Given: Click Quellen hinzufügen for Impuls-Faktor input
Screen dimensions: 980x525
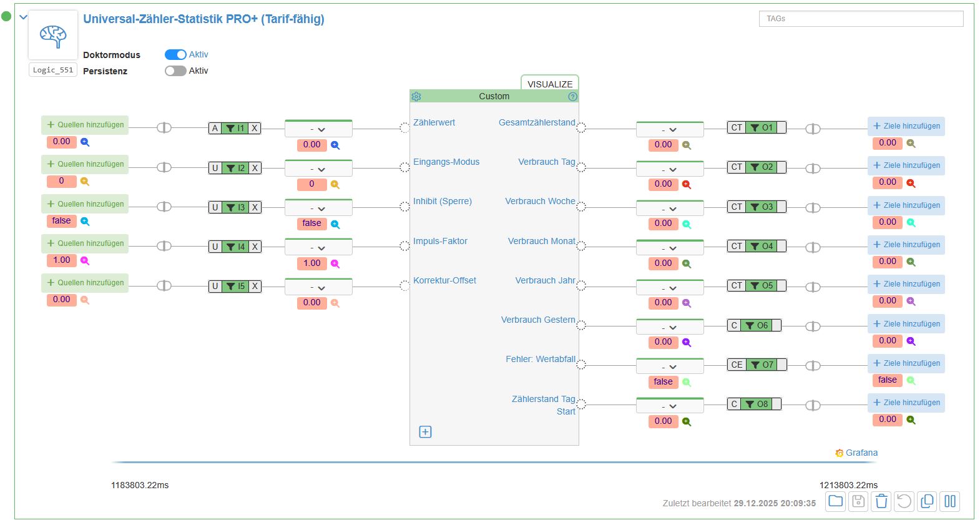Looking at the screenshot, I should point(85,243).
